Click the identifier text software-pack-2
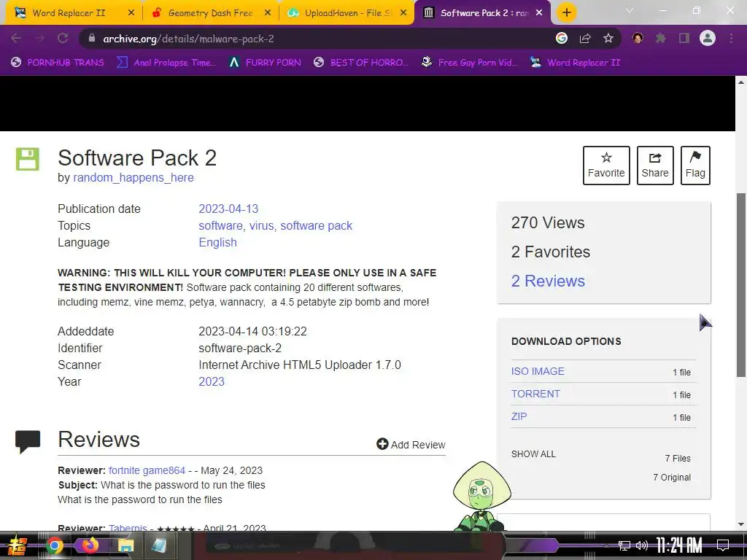Viewport: 747px width, 560px height. [x=240, y=348]
